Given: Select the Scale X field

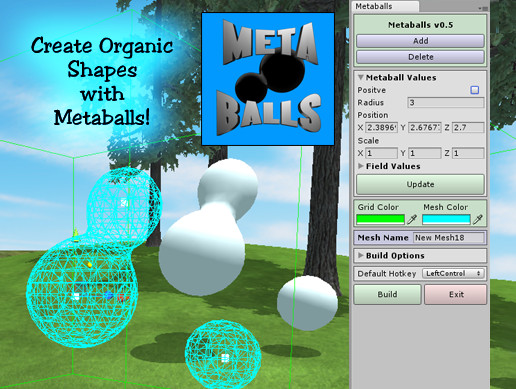Looking at the screenshot, I should click(x=381, y=153).
